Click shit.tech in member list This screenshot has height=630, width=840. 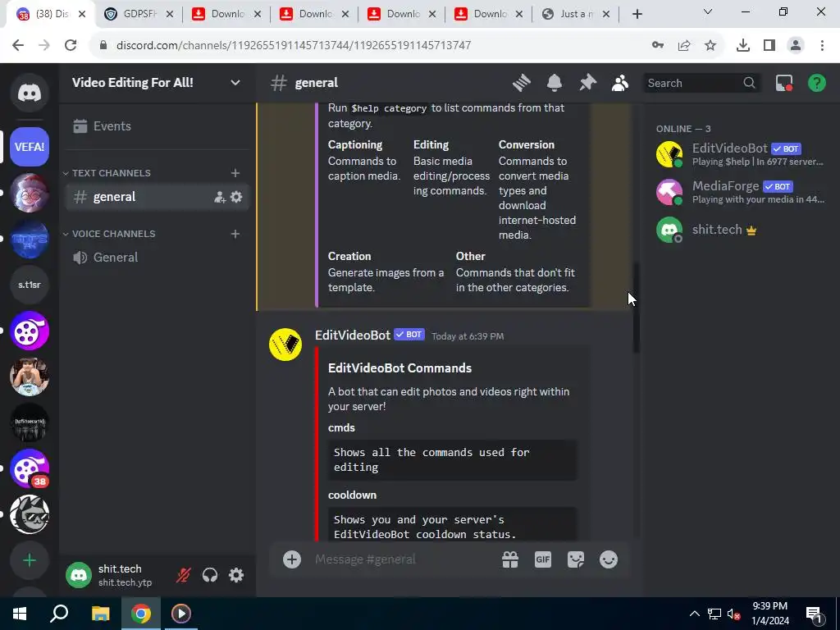pyautogui.click(x=740, y=230)
